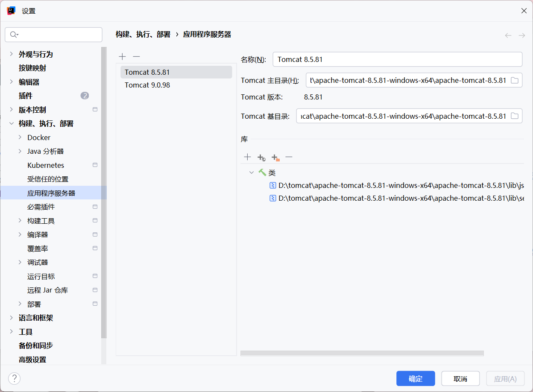Remove the selected library entry
Image resolution: width=533 pixels, height=392 pixels.
[x=289, y=157]
